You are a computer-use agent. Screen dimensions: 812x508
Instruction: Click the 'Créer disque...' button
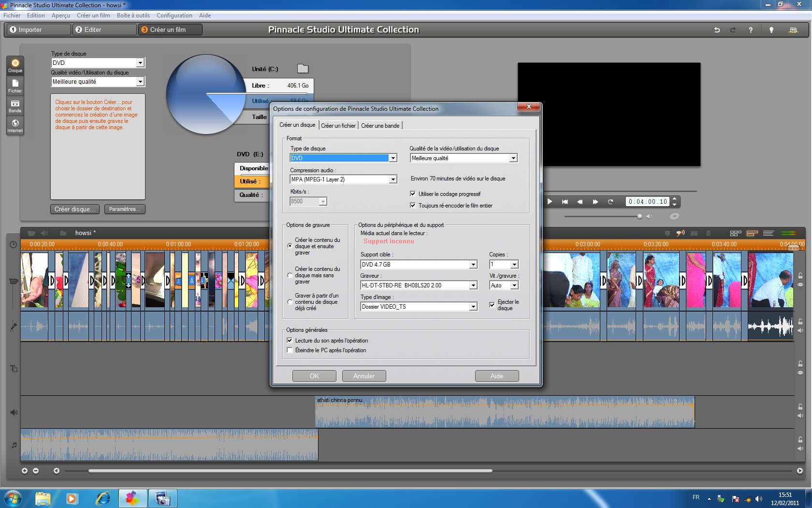point(75,209)
